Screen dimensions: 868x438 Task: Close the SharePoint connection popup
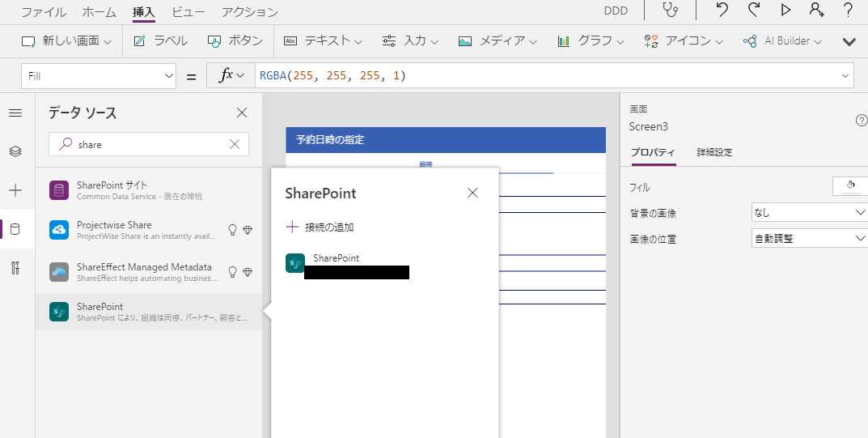click(x=472, y=193)
